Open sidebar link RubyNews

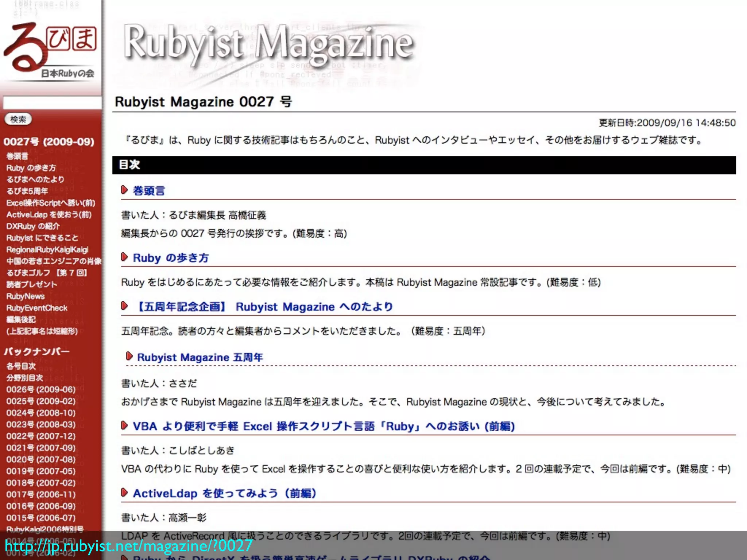(x=26, y=296)
